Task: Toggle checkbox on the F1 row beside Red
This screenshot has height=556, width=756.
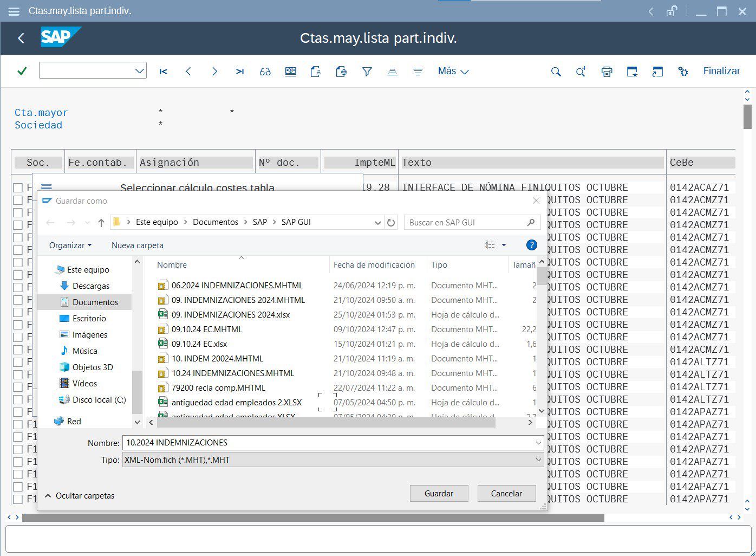Action: 18,424
